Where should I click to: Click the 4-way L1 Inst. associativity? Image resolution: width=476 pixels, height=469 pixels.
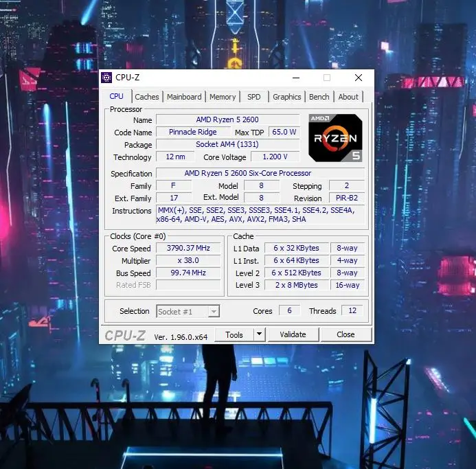coord(348,260)
